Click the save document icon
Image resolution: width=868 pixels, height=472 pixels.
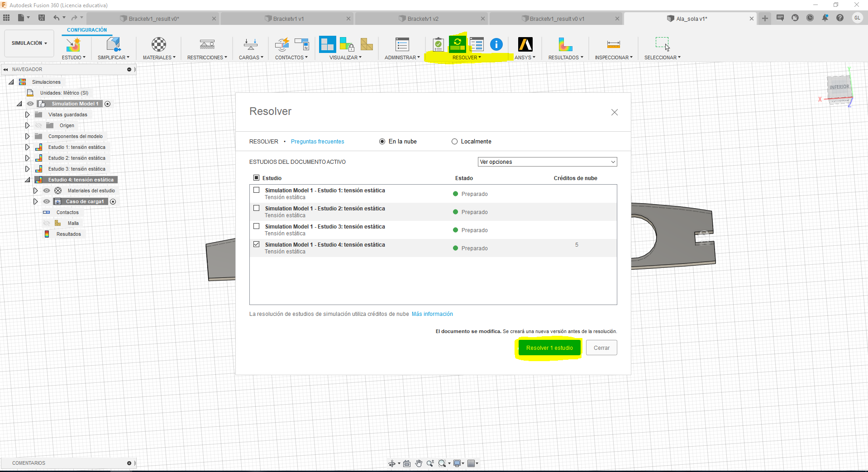[42, 18]
